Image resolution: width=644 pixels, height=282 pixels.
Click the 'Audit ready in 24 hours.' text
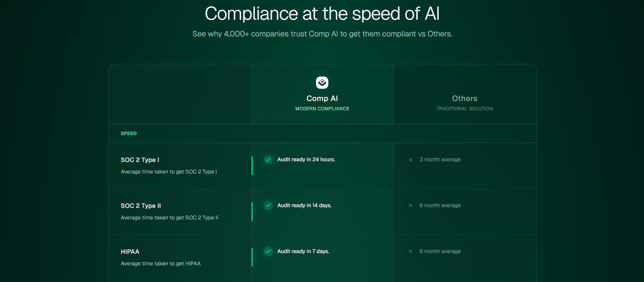pos(306,160)
